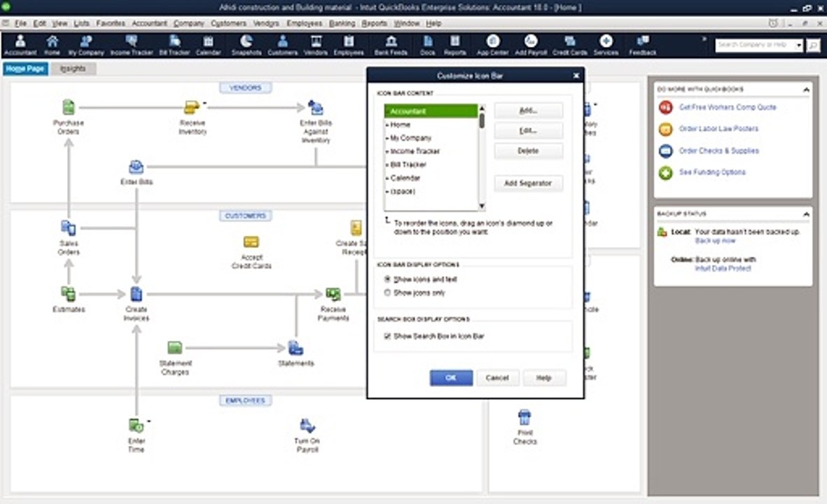This screenshot has width=827, height=504.
Task: Click Back up now link
Action: 715,240
